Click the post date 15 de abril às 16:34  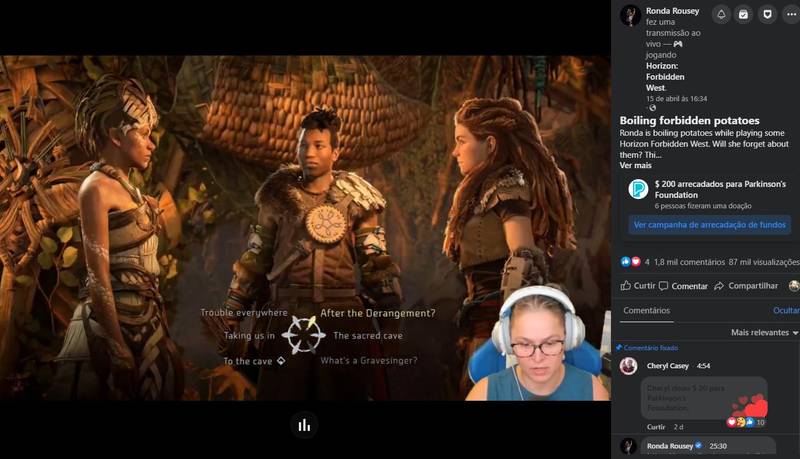pos(677,98)
